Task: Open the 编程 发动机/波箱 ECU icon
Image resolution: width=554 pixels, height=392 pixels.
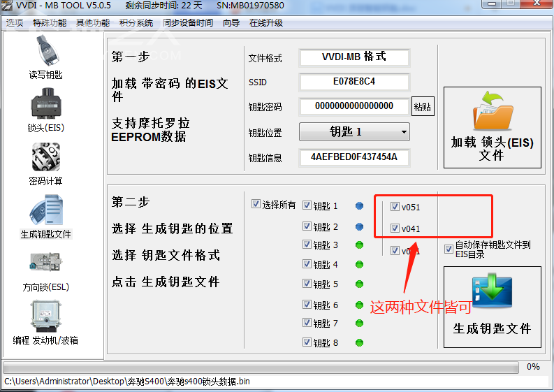Action: click(46, 316)
